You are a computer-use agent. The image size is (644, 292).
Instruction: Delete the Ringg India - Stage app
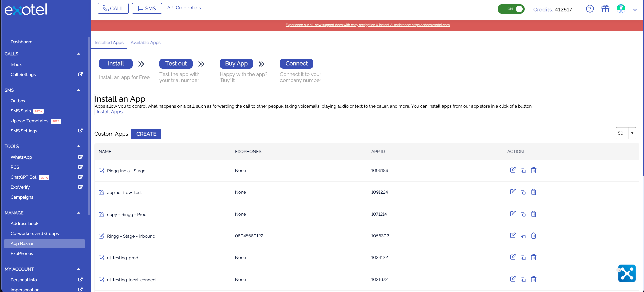click(x=534, y=170)
